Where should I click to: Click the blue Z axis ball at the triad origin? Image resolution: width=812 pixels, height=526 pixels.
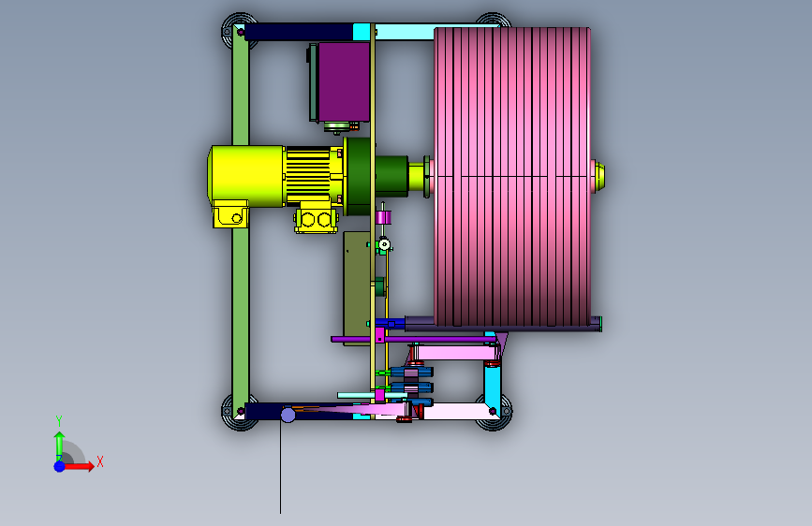pyautogui.click(x=60, y=466)
